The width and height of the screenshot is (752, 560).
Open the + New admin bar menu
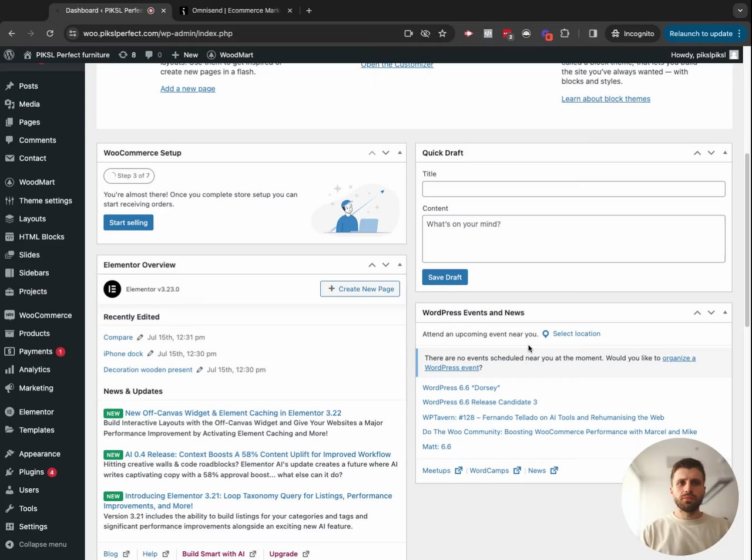(184, 55)
